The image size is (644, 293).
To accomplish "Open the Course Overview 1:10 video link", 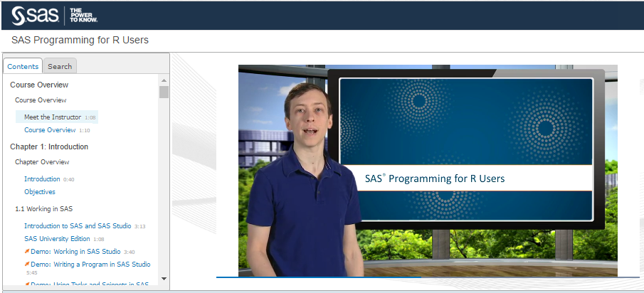I will click(50, 129).
